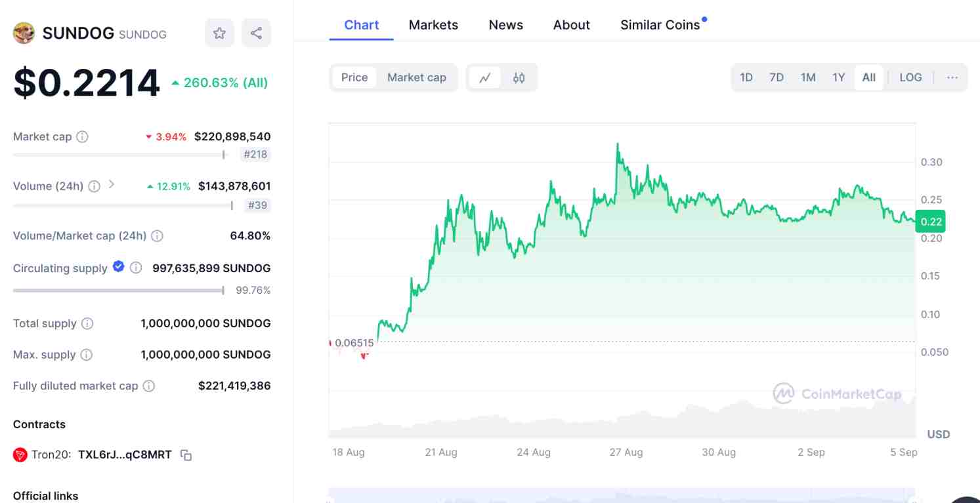The width and height of the screenshot is (980, 503).
Task: Set chart range to 1D
Action: [x=746, y=77]
